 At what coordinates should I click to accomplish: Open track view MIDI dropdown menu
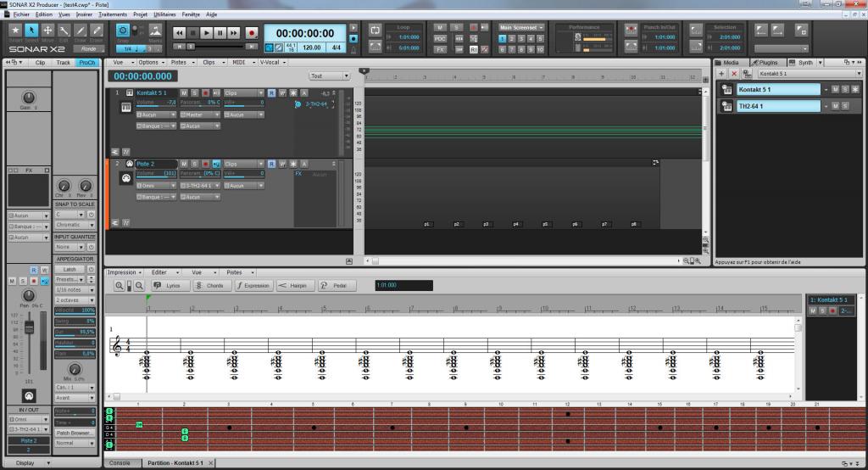coord(243,63)
